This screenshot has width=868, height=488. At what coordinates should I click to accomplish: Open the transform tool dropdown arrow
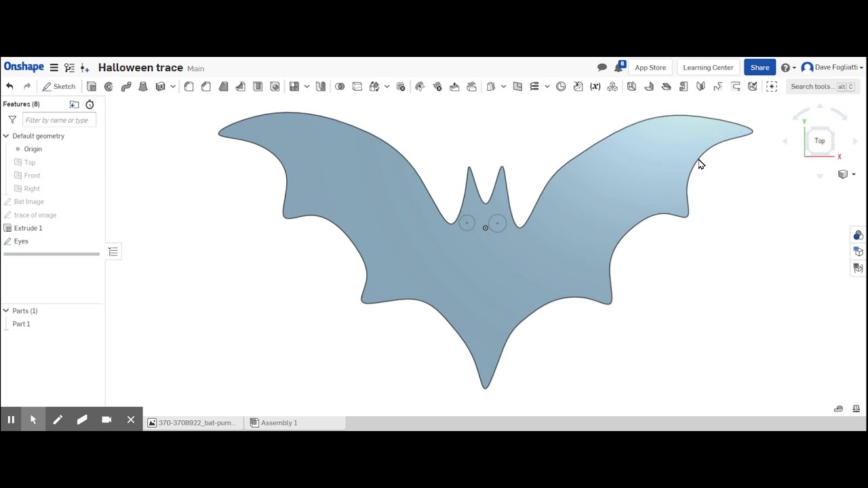(x=387, y=87)
